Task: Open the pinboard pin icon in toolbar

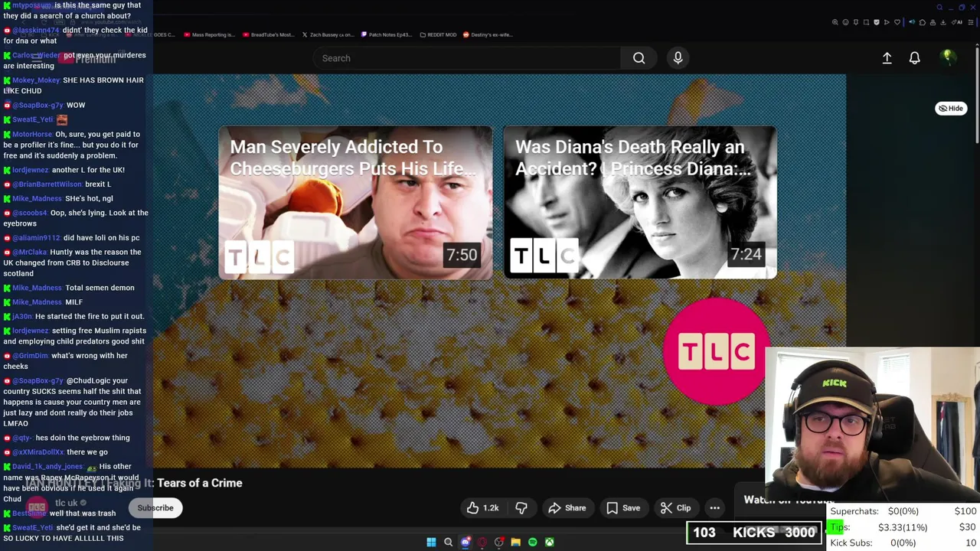Action: pos(856,22)
